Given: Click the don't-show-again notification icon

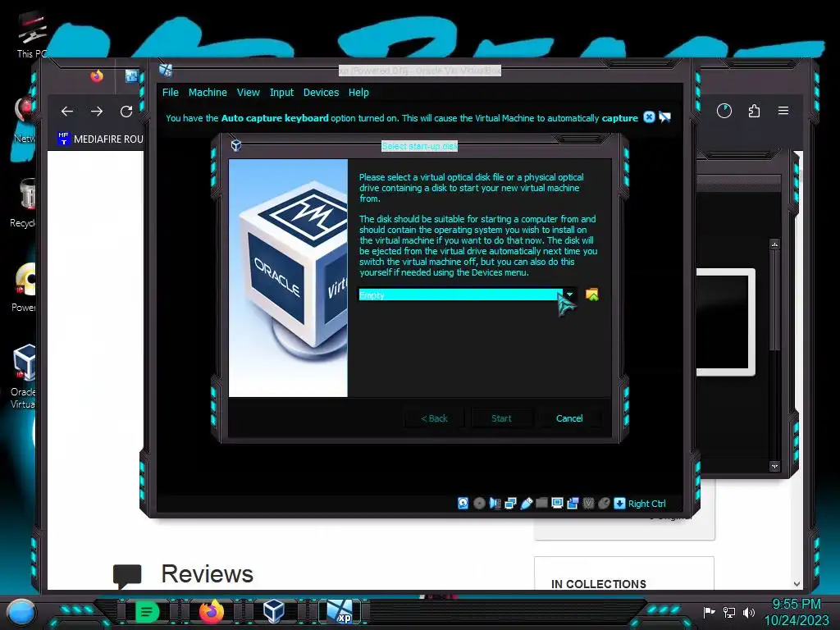Looking at the screenshot, I should (x=664, y=116).
